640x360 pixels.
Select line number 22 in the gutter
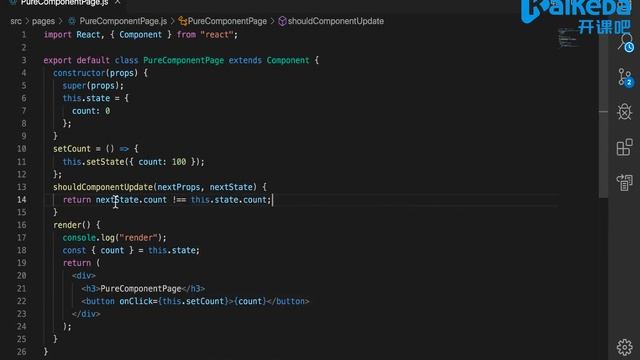click(22, 301)
